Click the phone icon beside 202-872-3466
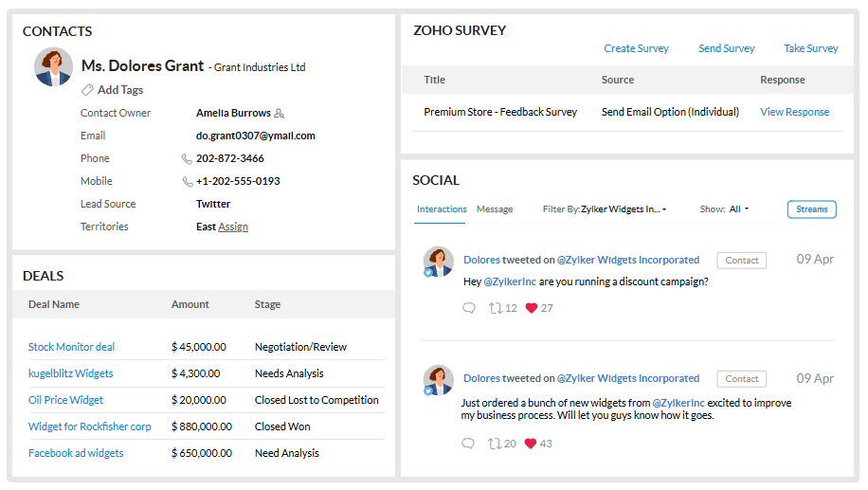The image size is (868, 490). pyautogui.click(x=187, y=159)
